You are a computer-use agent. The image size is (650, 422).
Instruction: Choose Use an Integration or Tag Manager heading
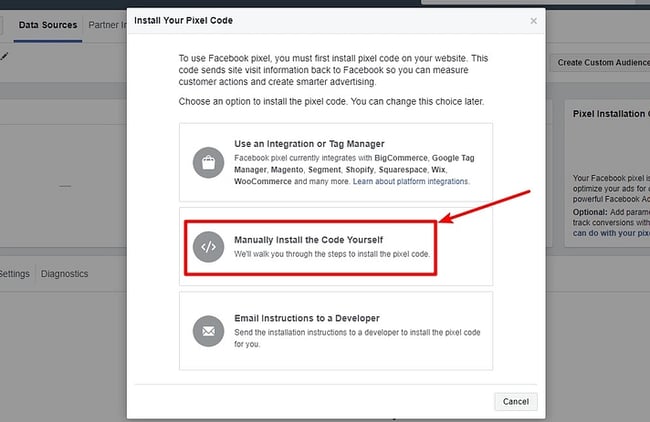[307, 145]
